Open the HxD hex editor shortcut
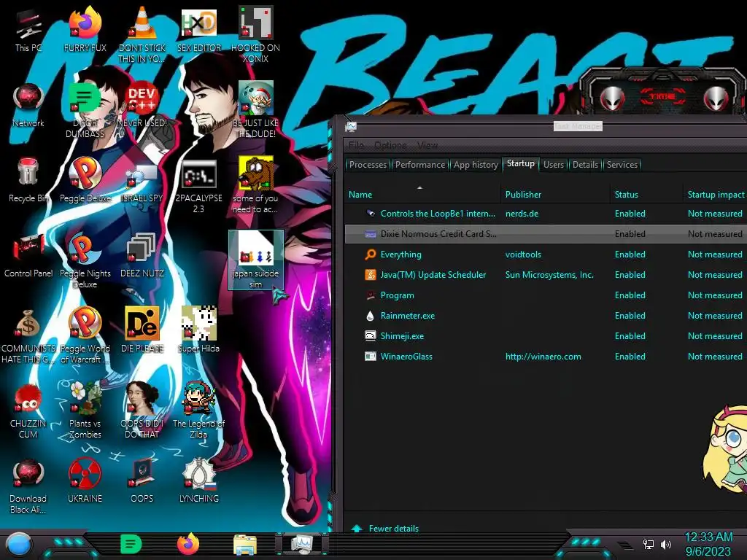 pos(198,31)
